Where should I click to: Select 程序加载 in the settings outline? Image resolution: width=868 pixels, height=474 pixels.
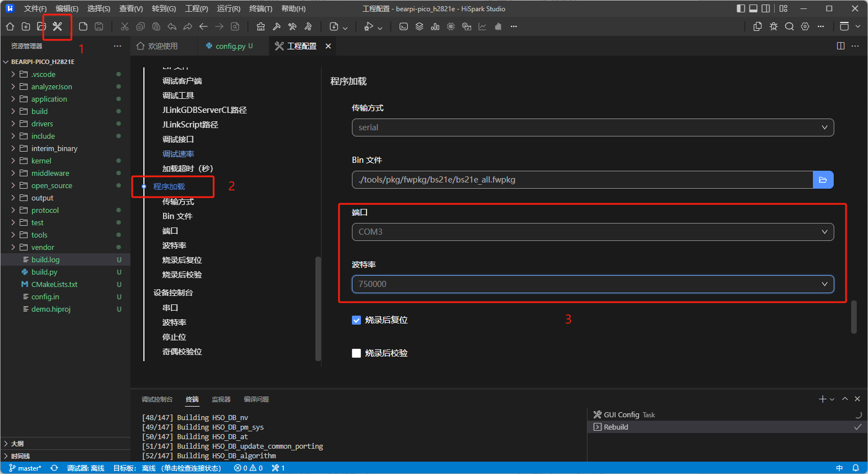(169, 186)
